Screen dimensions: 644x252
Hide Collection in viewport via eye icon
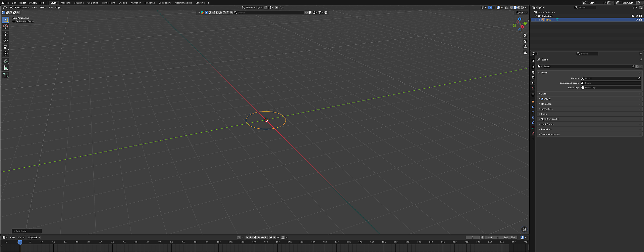coord(637,16)
